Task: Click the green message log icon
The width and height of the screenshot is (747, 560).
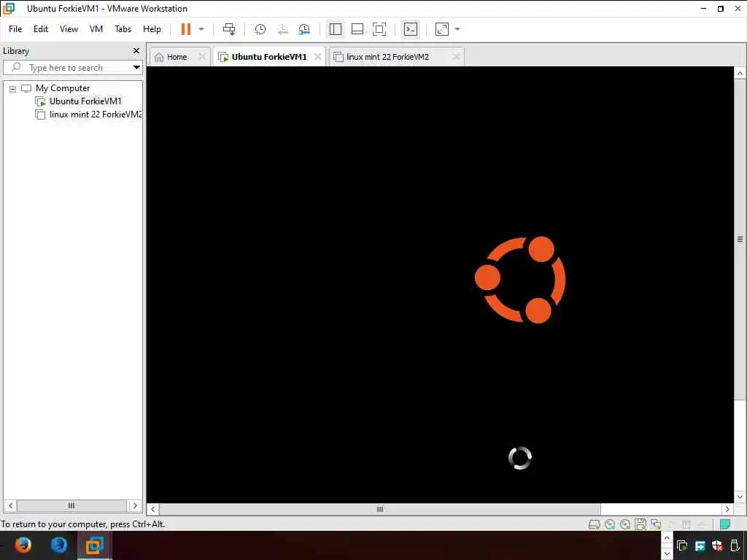Action: coord(725,524)
